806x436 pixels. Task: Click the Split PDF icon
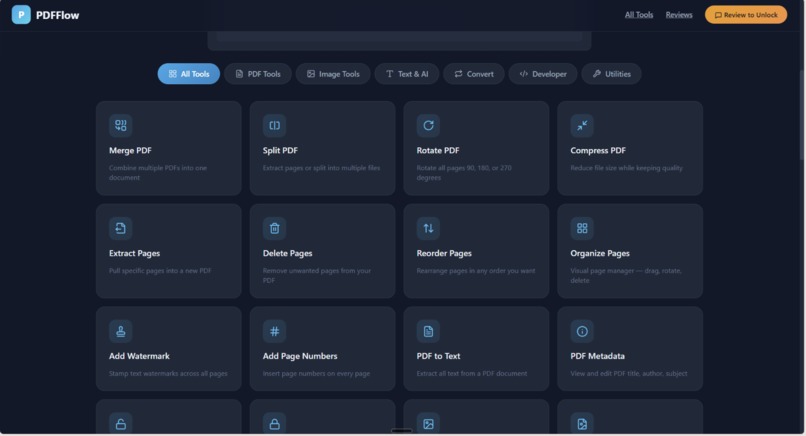click(x=274, y=125)
